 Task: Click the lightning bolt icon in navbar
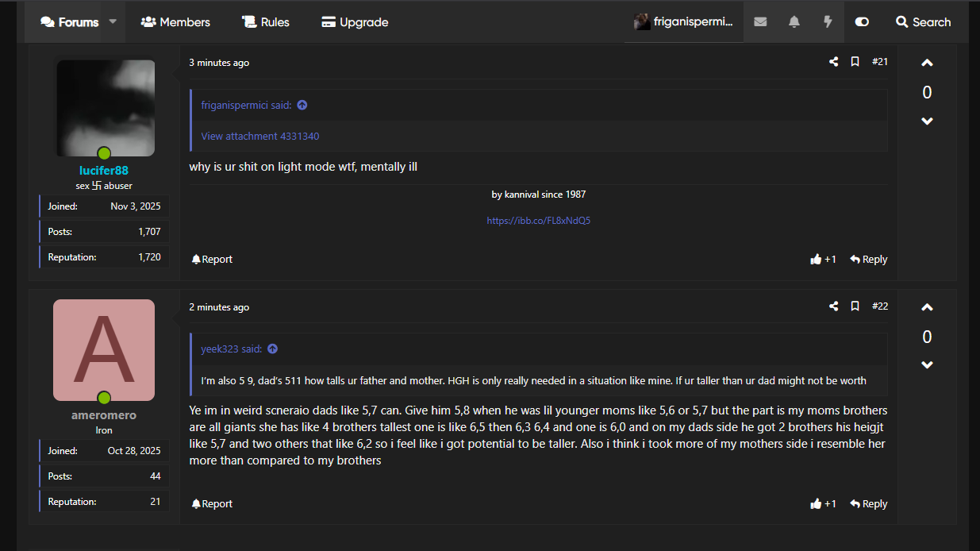pos(828,22)
